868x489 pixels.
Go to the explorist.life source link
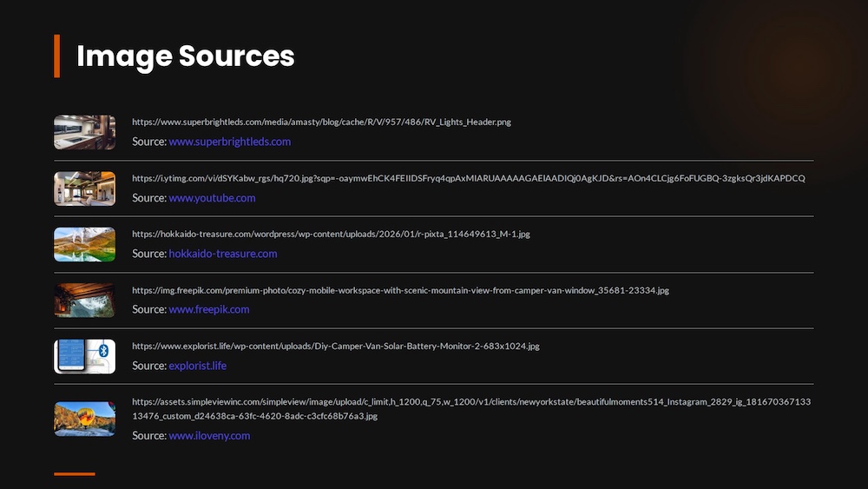pyautogui.click(x=197, y=366)
